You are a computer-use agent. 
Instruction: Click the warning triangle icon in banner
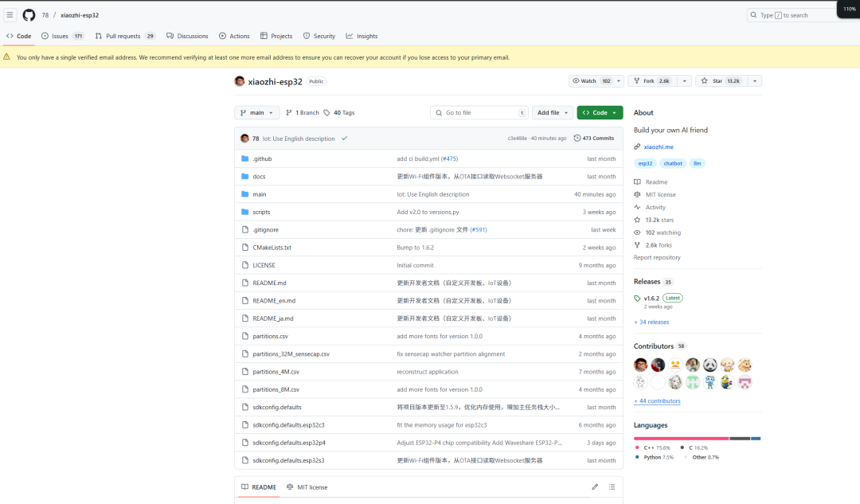click(6, 57)
